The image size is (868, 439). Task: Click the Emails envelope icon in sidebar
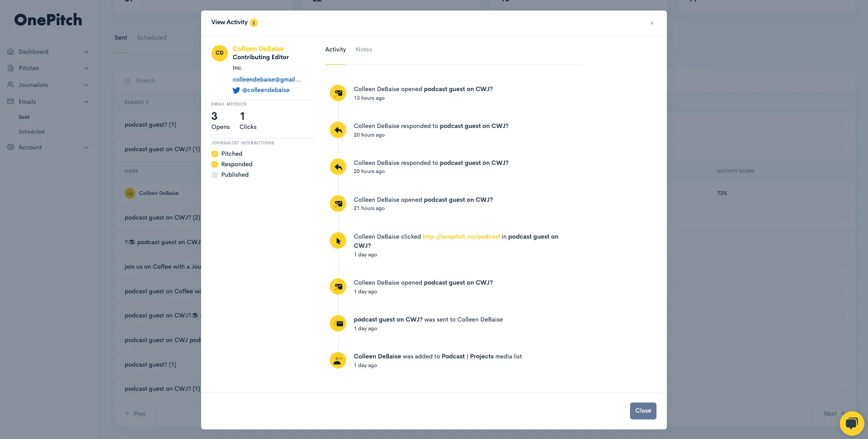tap(10, 102)
